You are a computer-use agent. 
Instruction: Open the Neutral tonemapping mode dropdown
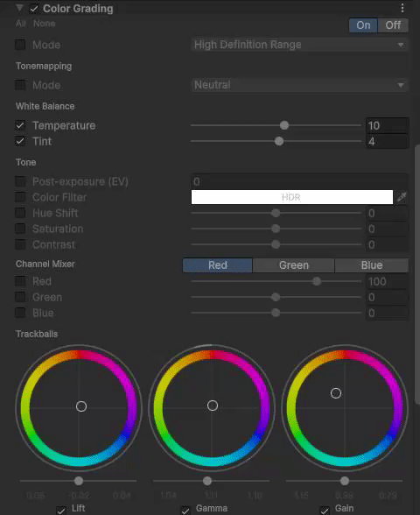[299, 85]
